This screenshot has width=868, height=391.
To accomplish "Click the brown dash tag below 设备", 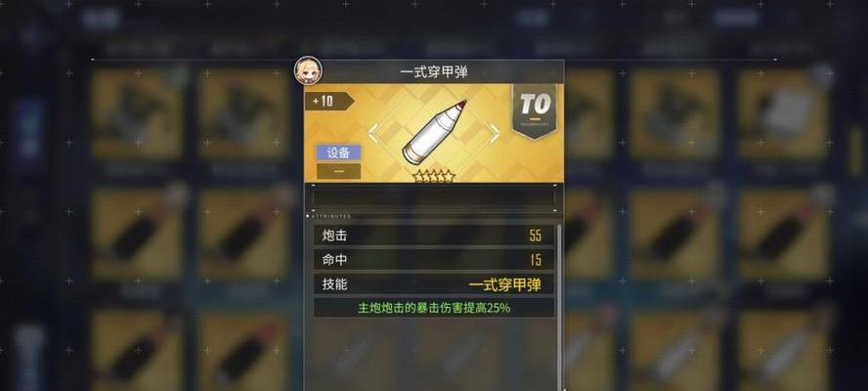I will pyautogui.click(x=338, y=171).
